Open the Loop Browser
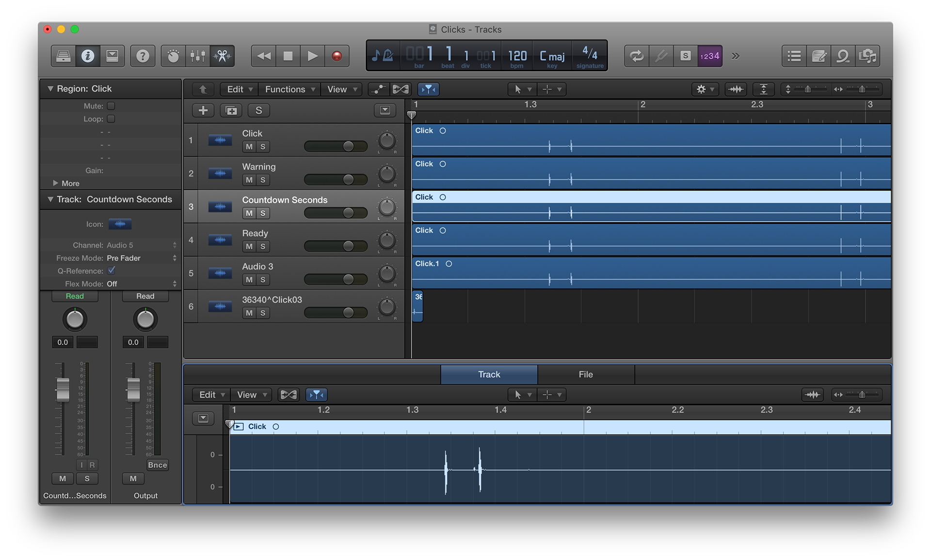 pos(843,56)
